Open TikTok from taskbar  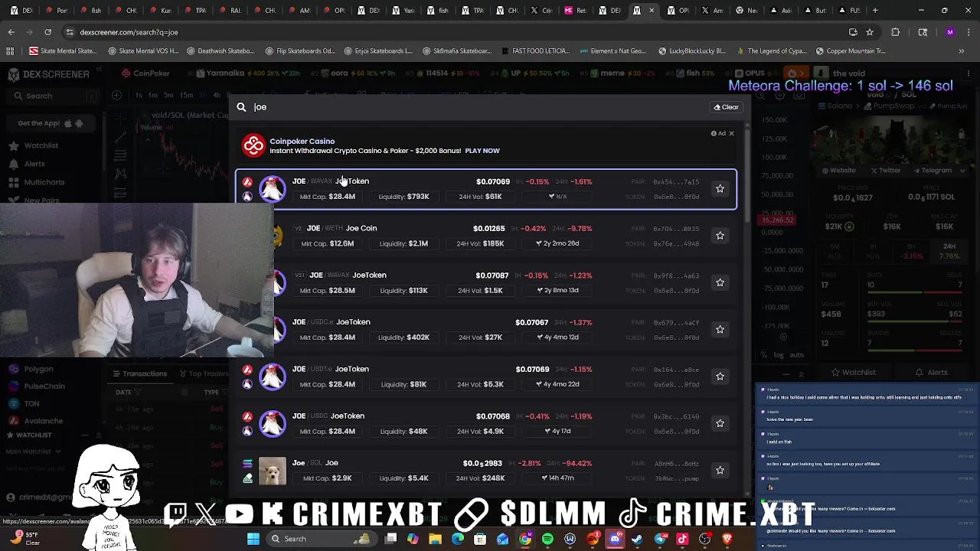click(x=682, y=539)
